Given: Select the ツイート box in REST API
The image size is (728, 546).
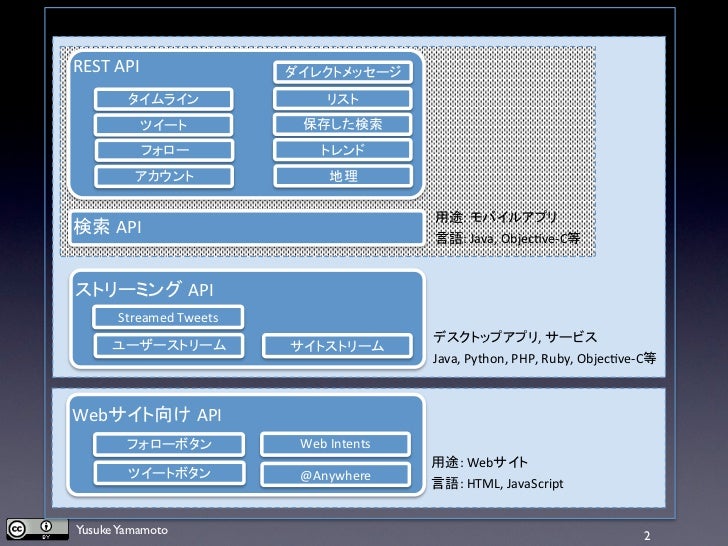Looking at the screenshot, I should [163, 124].
